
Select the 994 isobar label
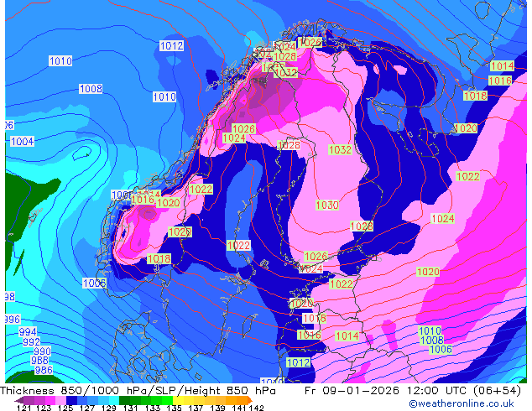click(28, 331)
